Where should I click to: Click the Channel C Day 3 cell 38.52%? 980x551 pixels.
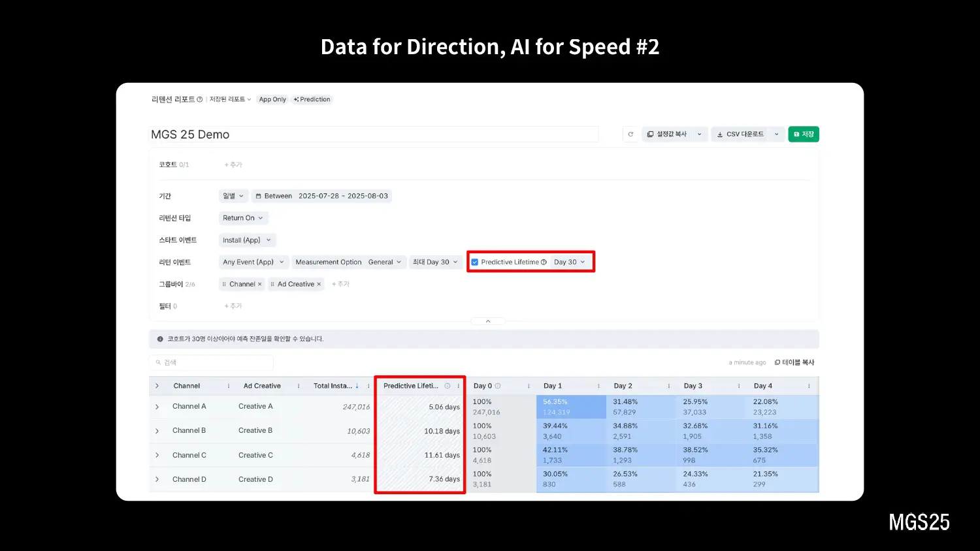pyautogui.click(x=711, y=456)
